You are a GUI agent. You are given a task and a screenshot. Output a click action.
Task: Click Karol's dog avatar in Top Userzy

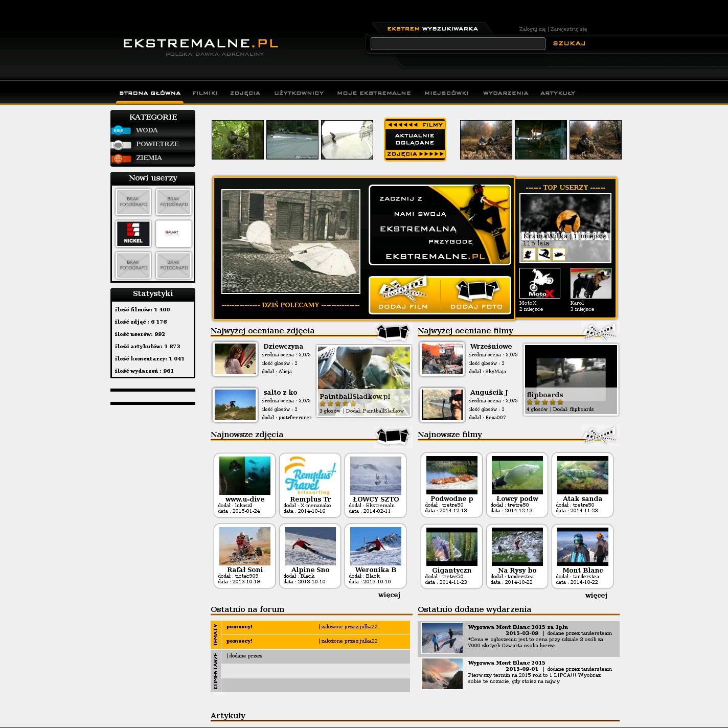pyautogui.click(x=590, y=283)
